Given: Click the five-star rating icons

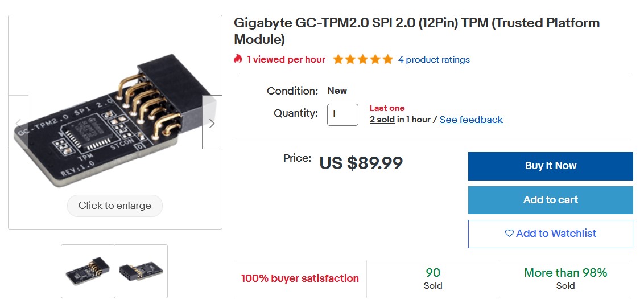Looking at the screenshot, I should pos(363,60).
